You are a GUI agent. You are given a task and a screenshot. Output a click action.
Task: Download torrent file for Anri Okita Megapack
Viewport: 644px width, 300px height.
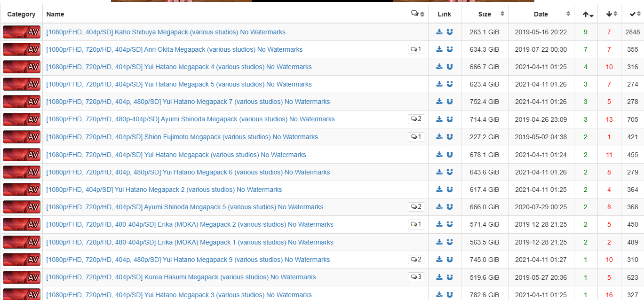439,49
